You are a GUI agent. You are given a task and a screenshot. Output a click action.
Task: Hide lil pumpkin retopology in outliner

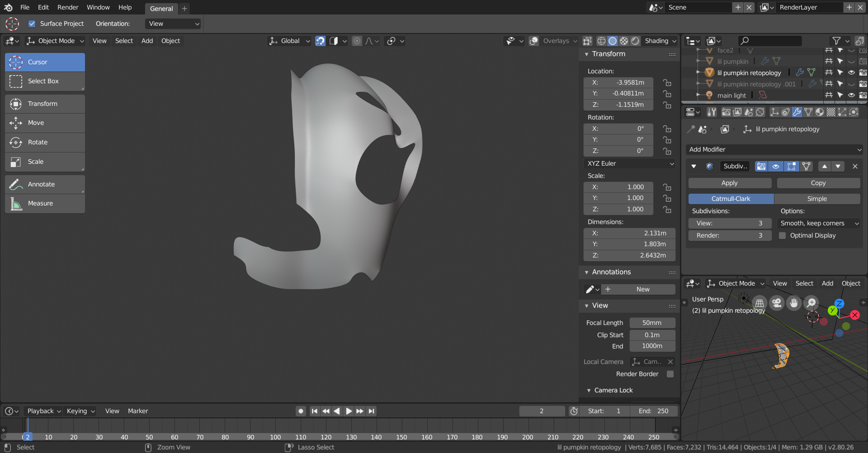pos(851,73)
